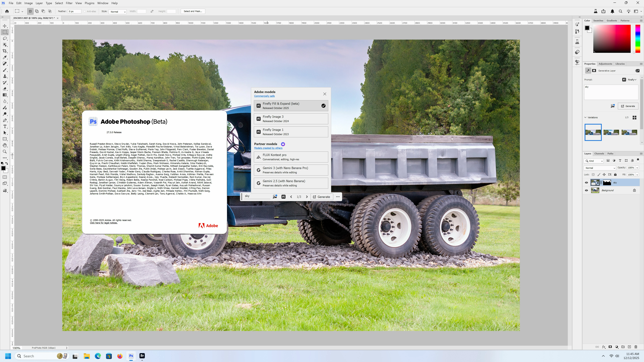Screen dimensions: 644x362
Task: Open the marquee tool preset picker arrow
Action: (x=23, y=11)
